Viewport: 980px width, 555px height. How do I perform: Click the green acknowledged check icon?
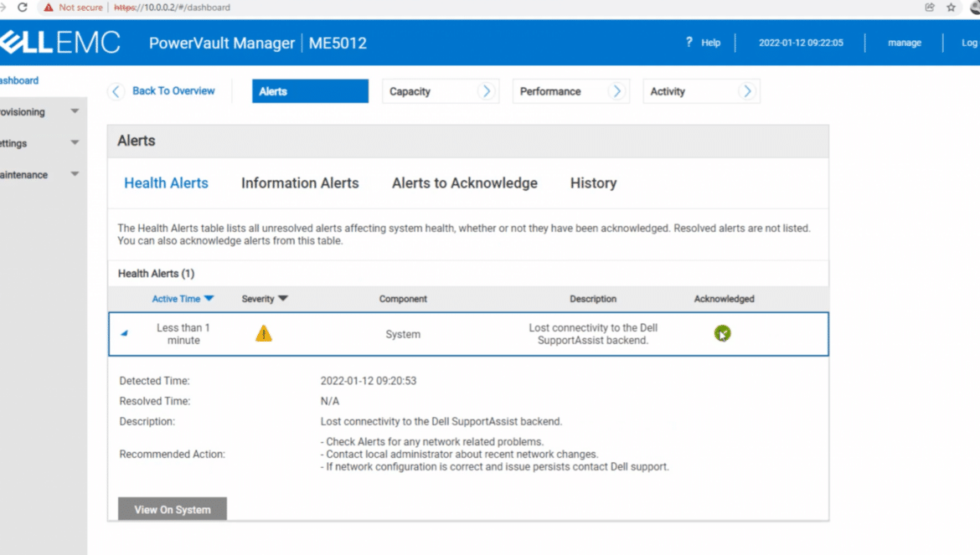tap(723, 333)
